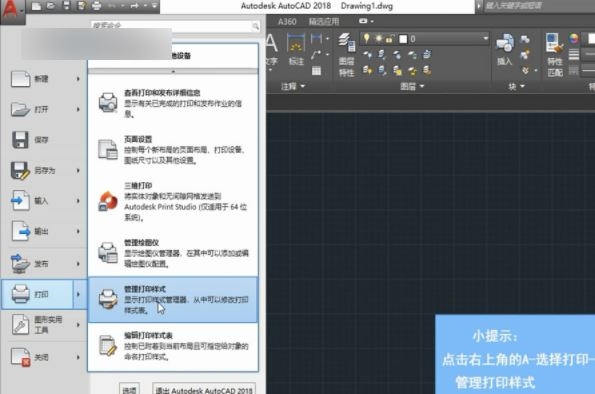
Task: Open 查看打印和发布详细信息 (view plot details) entry
Action: 173,103
